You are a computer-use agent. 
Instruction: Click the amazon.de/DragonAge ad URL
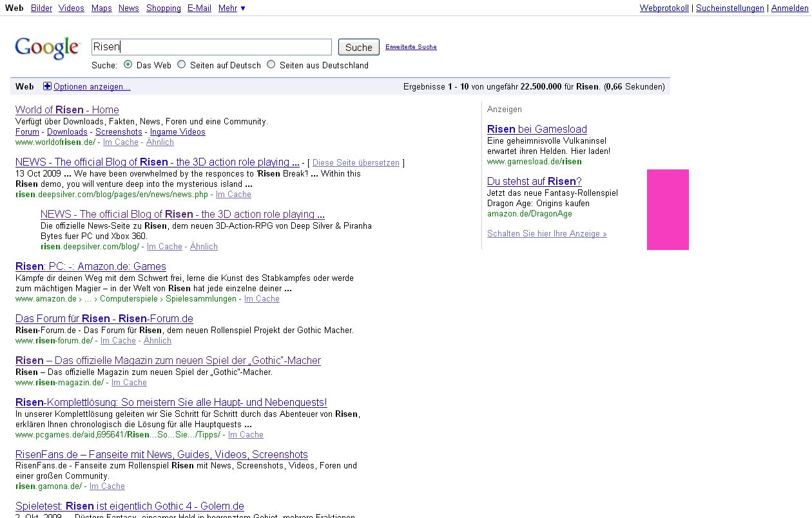pos(530,213)
